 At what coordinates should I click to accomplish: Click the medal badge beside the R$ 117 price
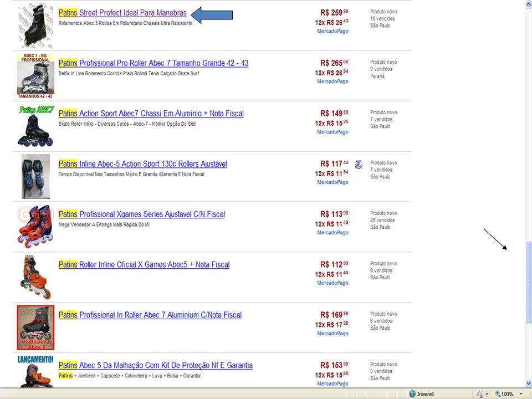(359, 165)
